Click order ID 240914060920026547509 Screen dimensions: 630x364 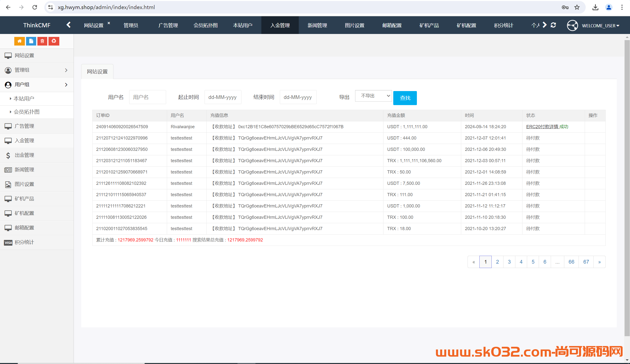[x=122, y=127]
